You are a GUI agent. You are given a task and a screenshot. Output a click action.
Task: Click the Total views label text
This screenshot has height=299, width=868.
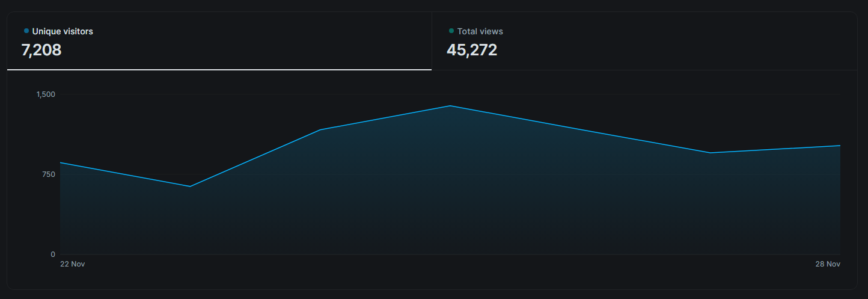pyautogui.click(x=480, y=31)
